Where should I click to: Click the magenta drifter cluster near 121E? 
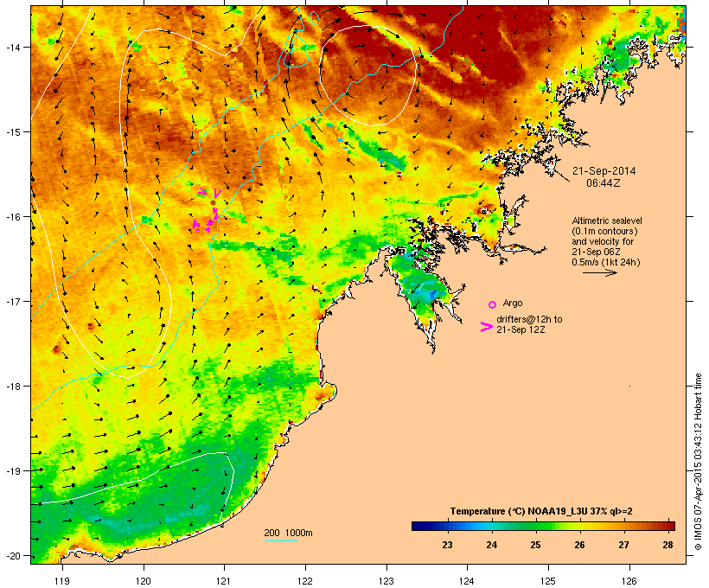pos(208,212)
